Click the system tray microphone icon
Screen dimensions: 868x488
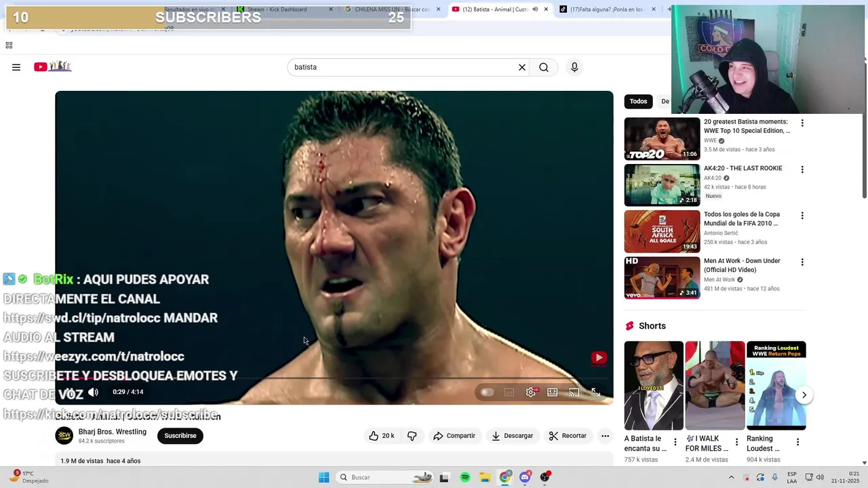pyautogui.click(x=775, y=477)
